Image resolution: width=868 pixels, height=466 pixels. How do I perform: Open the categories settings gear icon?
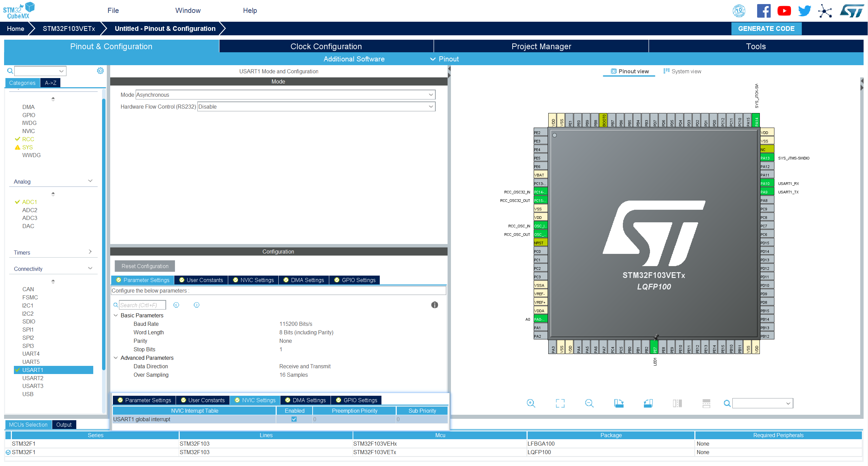[x=100, y=71]
